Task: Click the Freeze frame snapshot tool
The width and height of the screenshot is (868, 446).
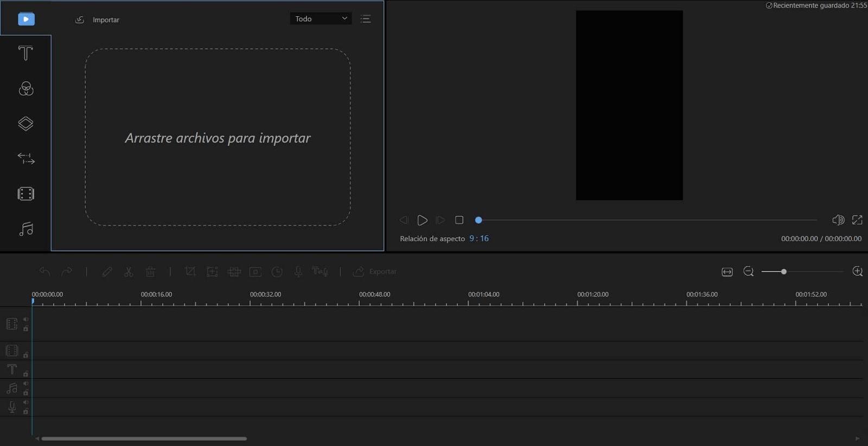Action: (256, 272)
